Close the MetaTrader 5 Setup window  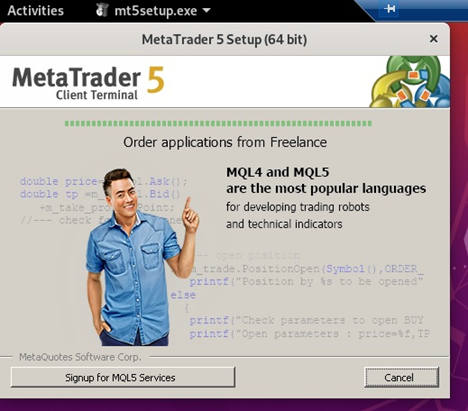(433, 39)
